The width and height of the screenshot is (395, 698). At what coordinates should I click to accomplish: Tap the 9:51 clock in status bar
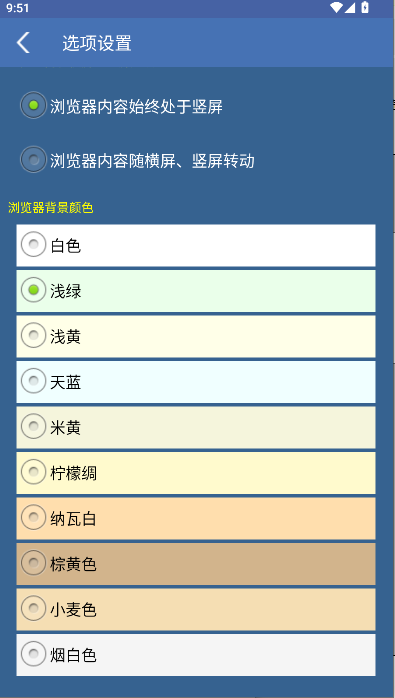(x=18, y=8)
